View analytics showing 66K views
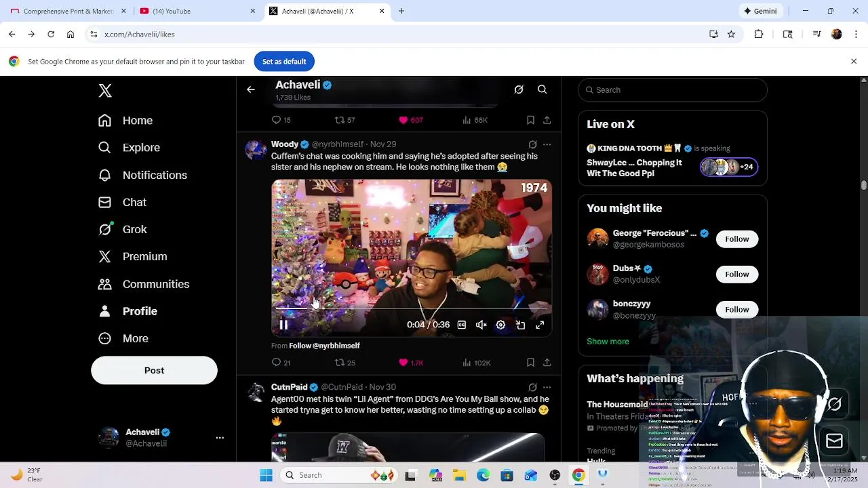 (475, 120)
